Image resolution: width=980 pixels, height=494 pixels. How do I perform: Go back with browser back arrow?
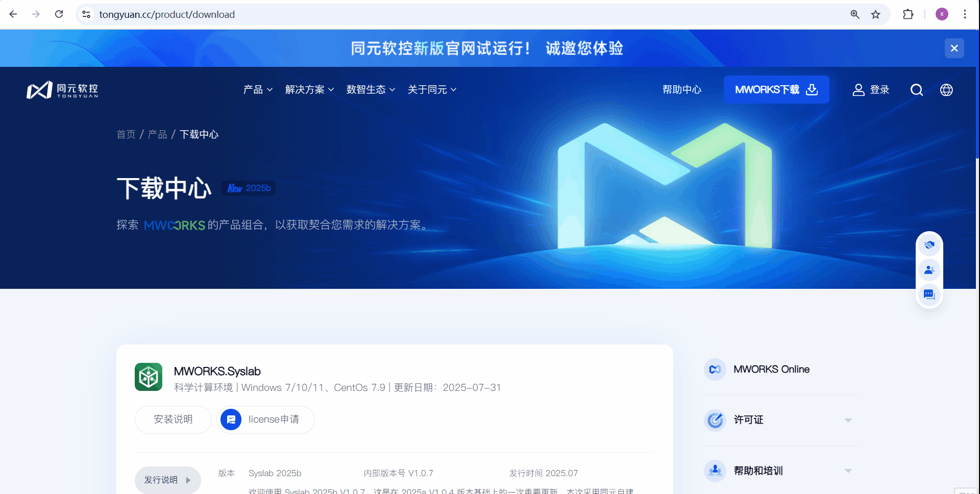point(13,14)
